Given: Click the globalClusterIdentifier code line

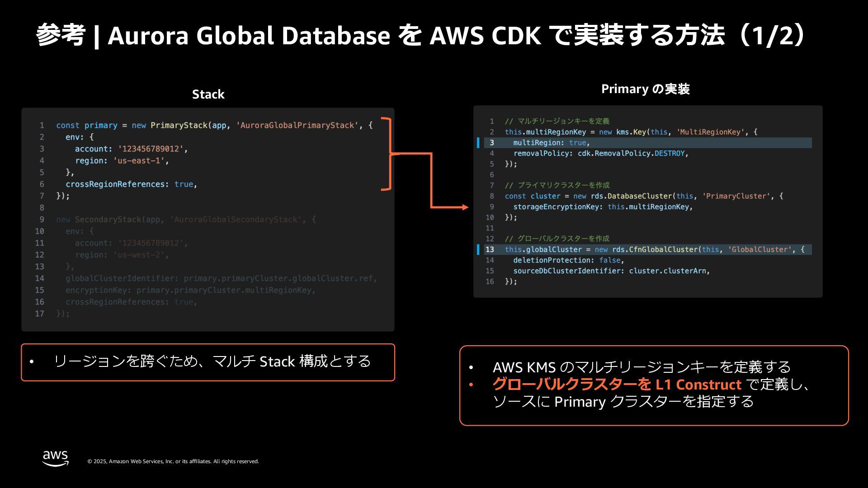Looking at the screenshot, I should (221, 278).
